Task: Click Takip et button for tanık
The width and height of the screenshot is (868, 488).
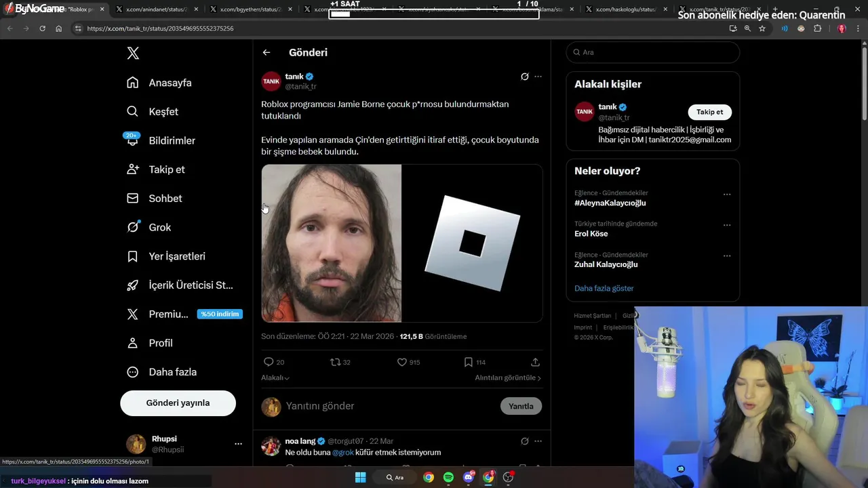Action: pos(709,112)
